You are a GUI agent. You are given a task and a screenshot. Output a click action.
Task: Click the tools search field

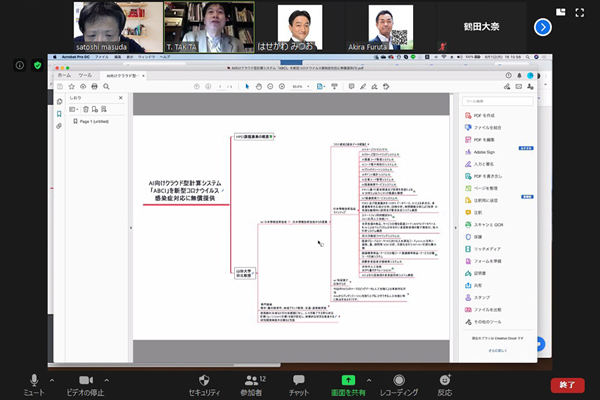[x=497, y=101]
